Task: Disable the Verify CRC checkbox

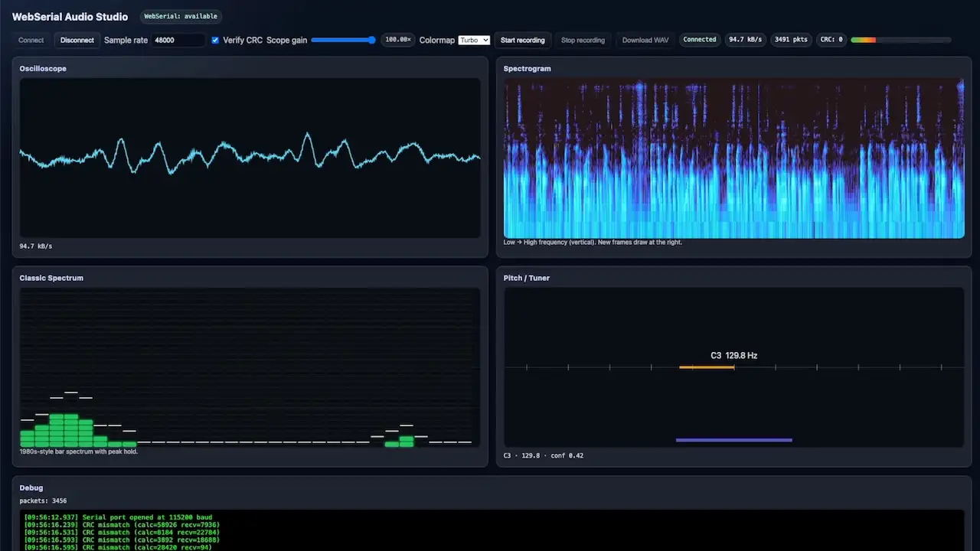Action: point(215,40)
